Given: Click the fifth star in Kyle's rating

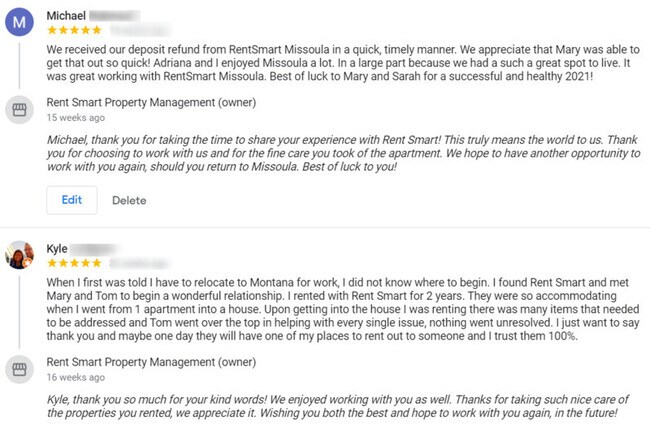Looking at the screenshot, I should 96,264.
